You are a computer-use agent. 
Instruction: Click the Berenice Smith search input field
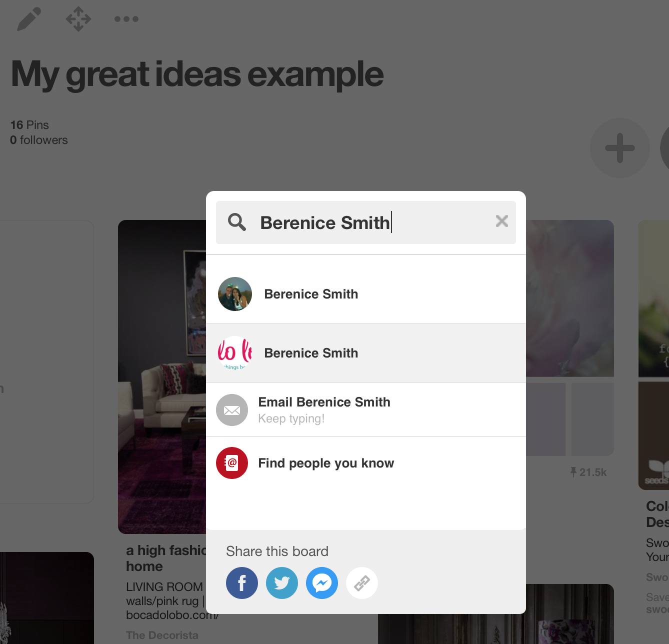tap(366, 222)
